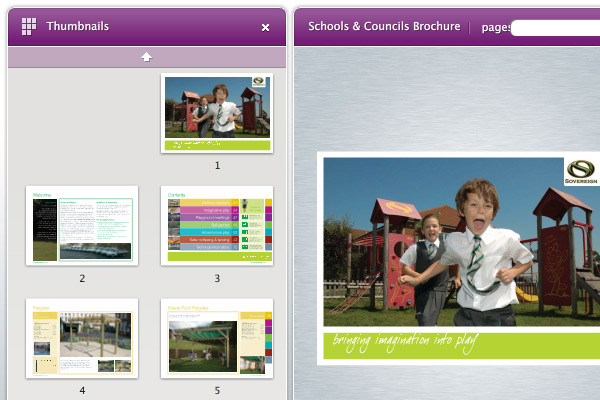Click the page number label 2

[x=82, y=278]
